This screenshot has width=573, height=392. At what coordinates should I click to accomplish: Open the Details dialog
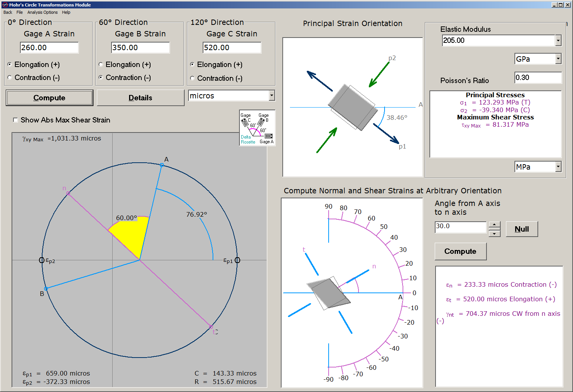[140, 98]
